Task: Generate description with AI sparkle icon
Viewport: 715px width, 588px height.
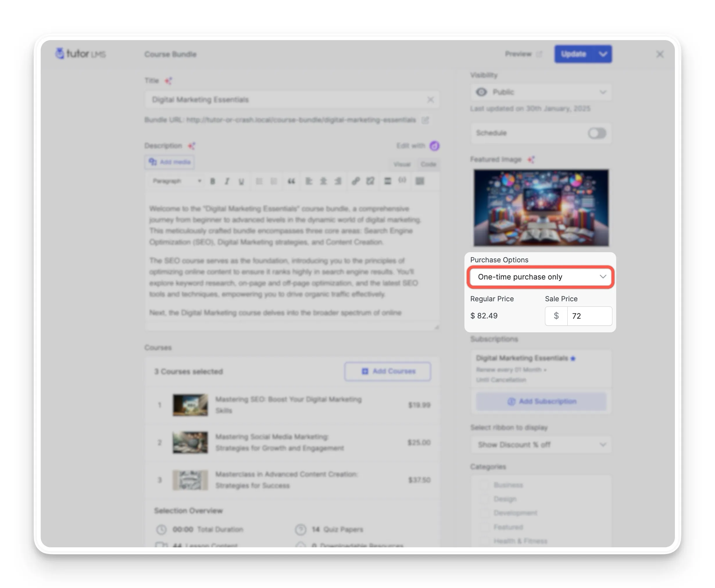Action: [192, 146]
